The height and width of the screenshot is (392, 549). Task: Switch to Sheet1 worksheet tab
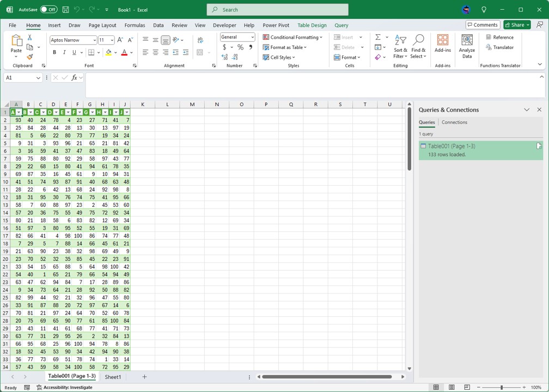113,377
